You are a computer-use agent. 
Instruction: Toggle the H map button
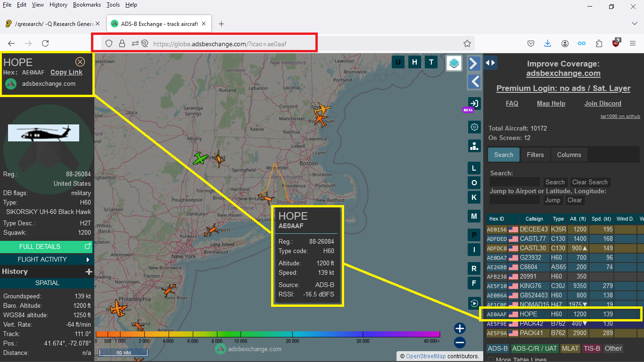(x=414, y=62)
